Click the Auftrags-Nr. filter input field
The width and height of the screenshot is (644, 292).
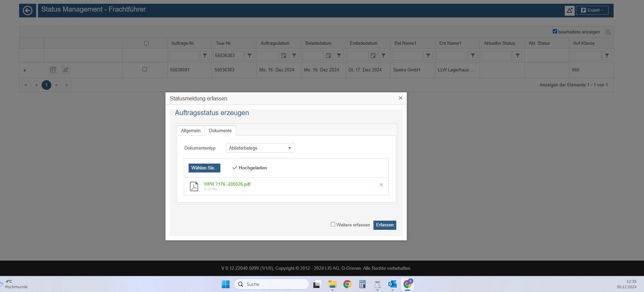pyautogui.click(x=184, y=56)
